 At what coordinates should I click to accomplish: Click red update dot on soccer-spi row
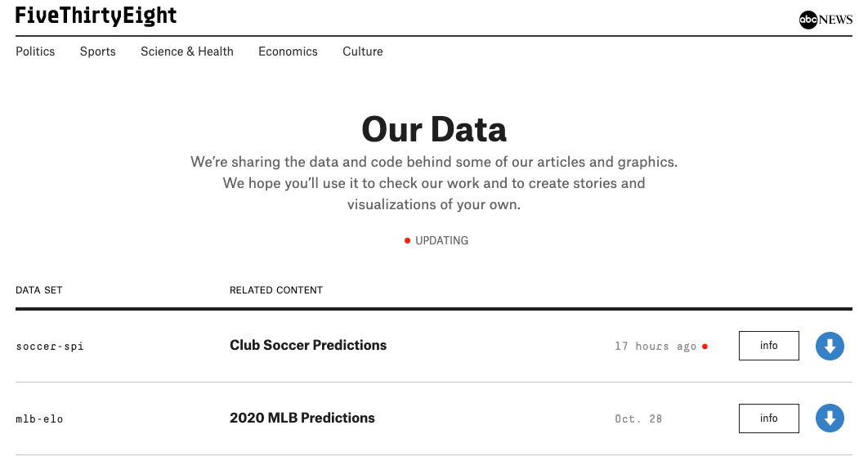705,347
